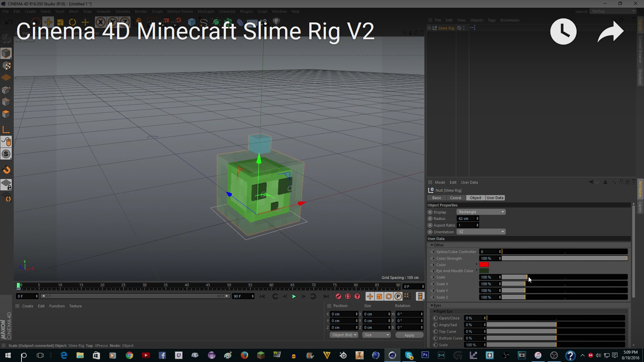Open the User Data tab
644x362 pixels.
[495, 198]
